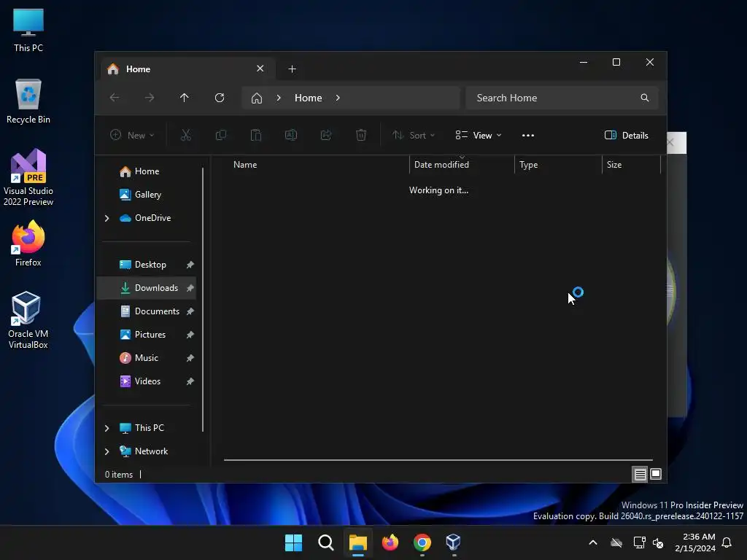The height and width of the screenshot is (560, 747).
Task: Sort by the Type column header
Action: [558, 165]
